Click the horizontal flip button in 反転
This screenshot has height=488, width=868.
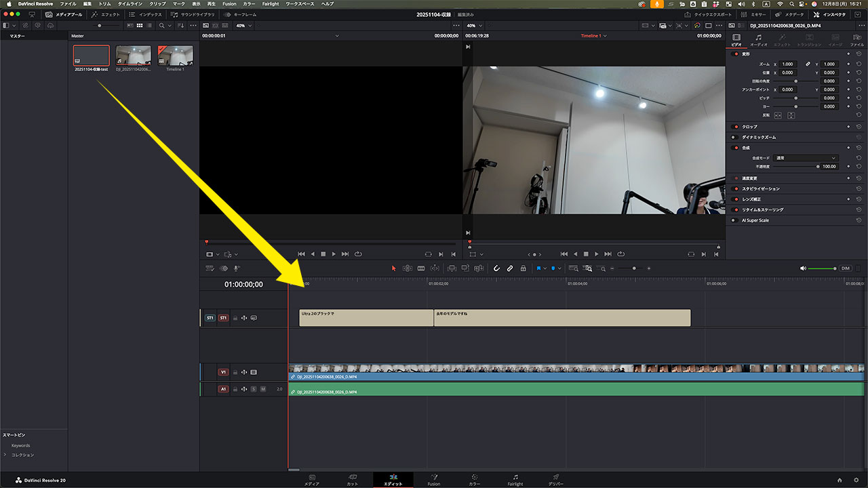778,115
